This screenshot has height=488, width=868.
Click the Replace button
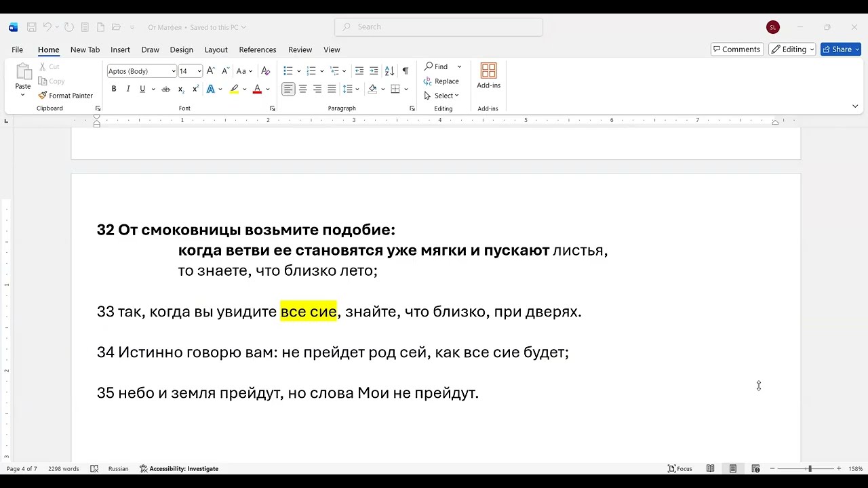pos(441,81)
